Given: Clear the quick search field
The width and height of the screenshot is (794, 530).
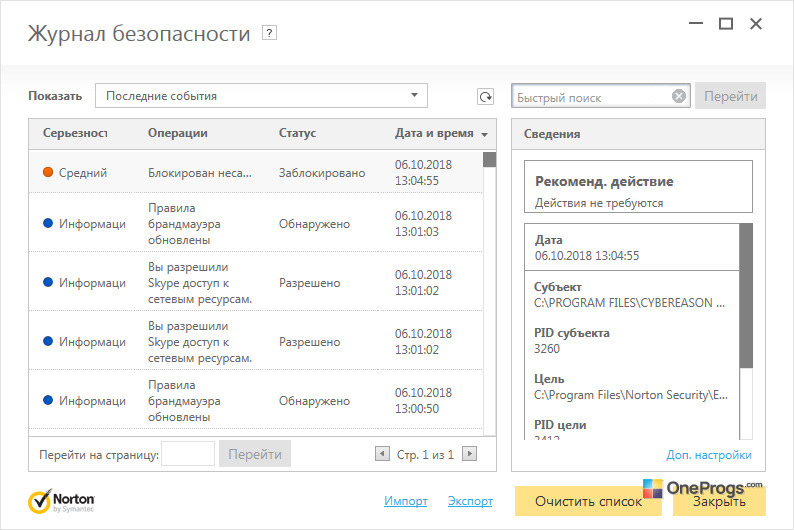Looking at the screenshot, I should (679, 96).
